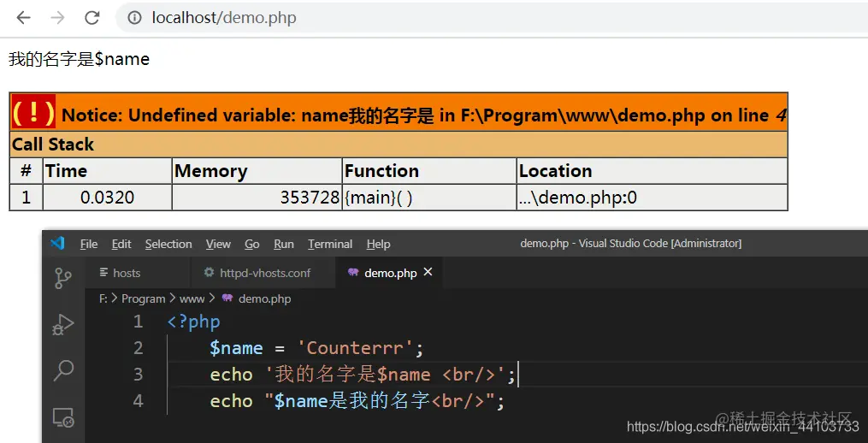Image resolution: width=868 pixels, height=443 pixels.
Task: Click the VS Code logo icon
Action: click(57, 243)
